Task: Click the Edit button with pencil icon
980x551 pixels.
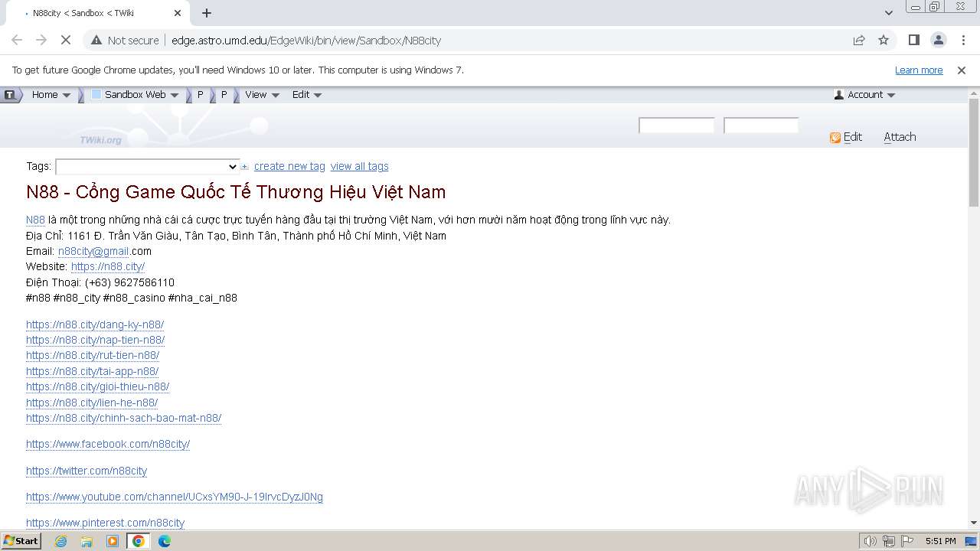Action: [846, 137]
